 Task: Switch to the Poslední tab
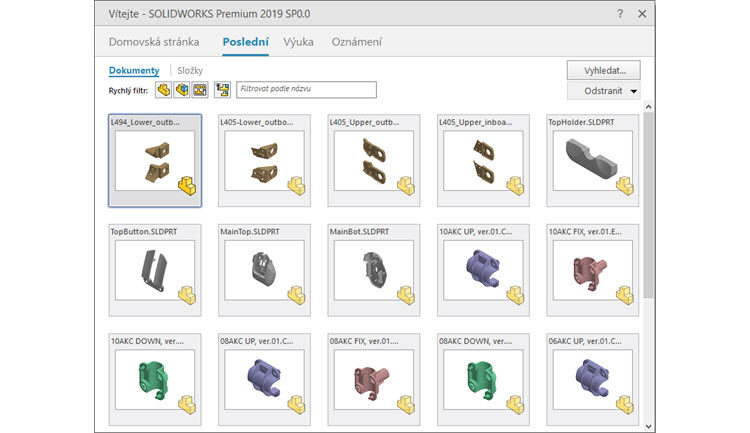pos(245,42)
